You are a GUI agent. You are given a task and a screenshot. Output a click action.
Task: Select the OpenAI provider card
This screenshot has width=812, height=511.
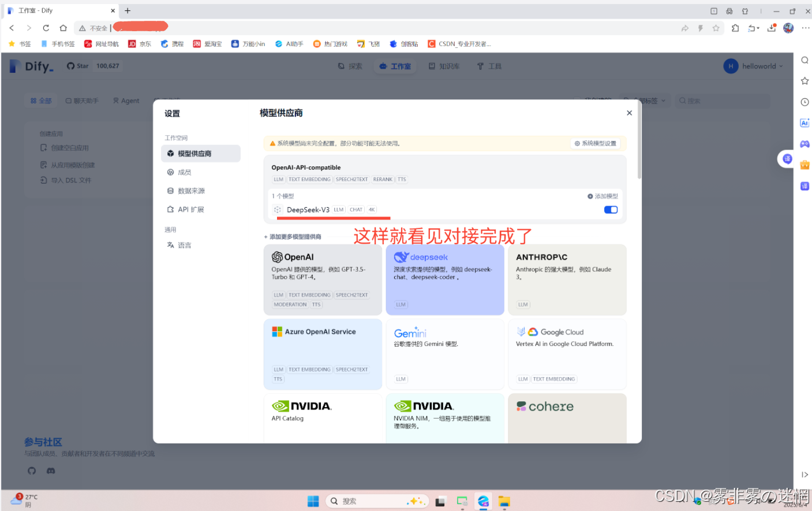(323, 280)
